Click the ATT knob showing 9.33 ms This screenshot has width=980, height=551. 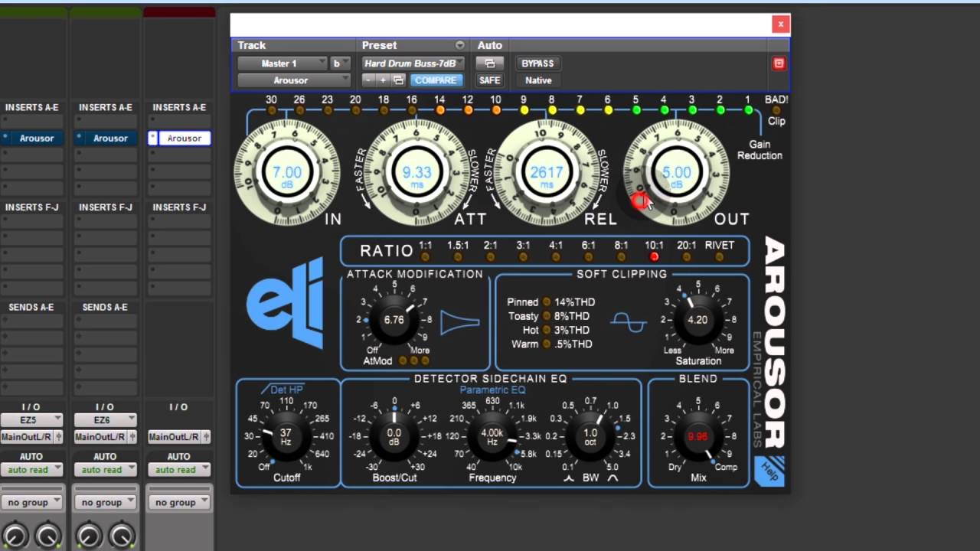[417, 173]
